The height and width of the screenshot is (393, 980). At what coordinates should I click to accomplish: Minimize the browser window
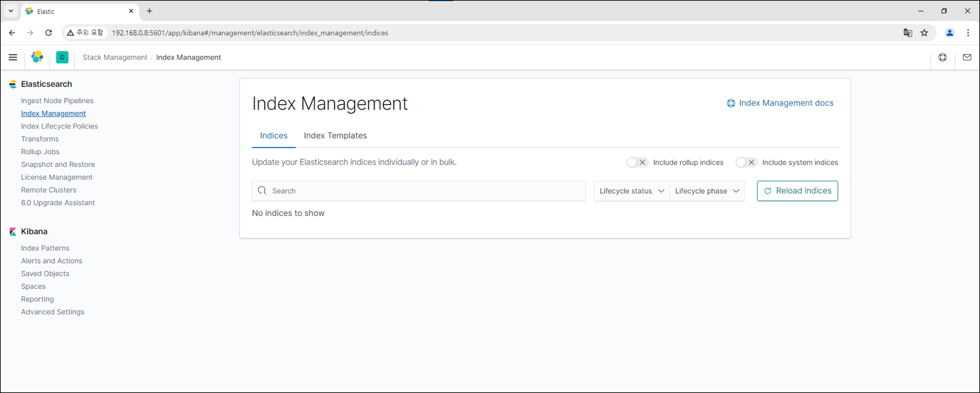(x=921, y=11)
